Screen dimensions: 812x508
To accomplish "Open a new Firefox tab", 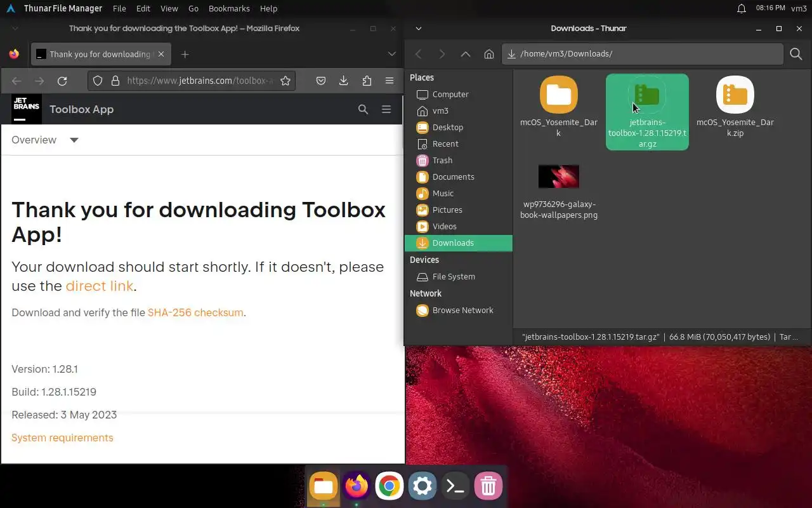I will (x=185, y=54).
